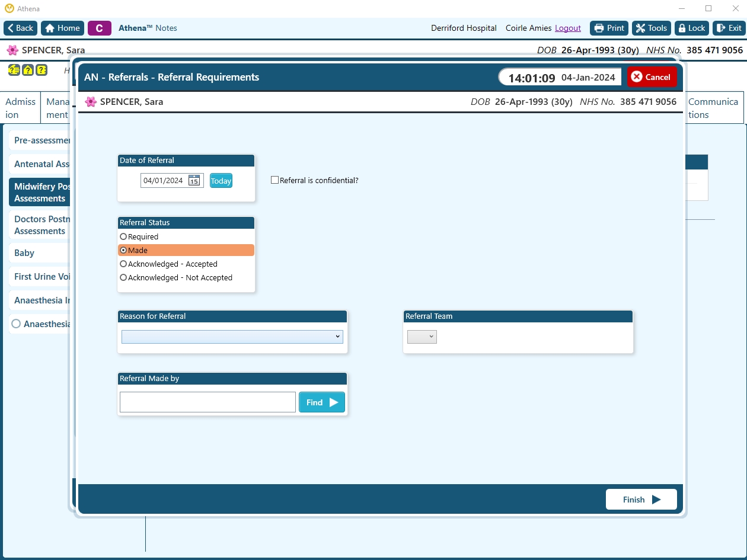This screenshot has width=747, height=560.
Task: Click the Back button
Action: pyautogui.click(x=21, y=28)
